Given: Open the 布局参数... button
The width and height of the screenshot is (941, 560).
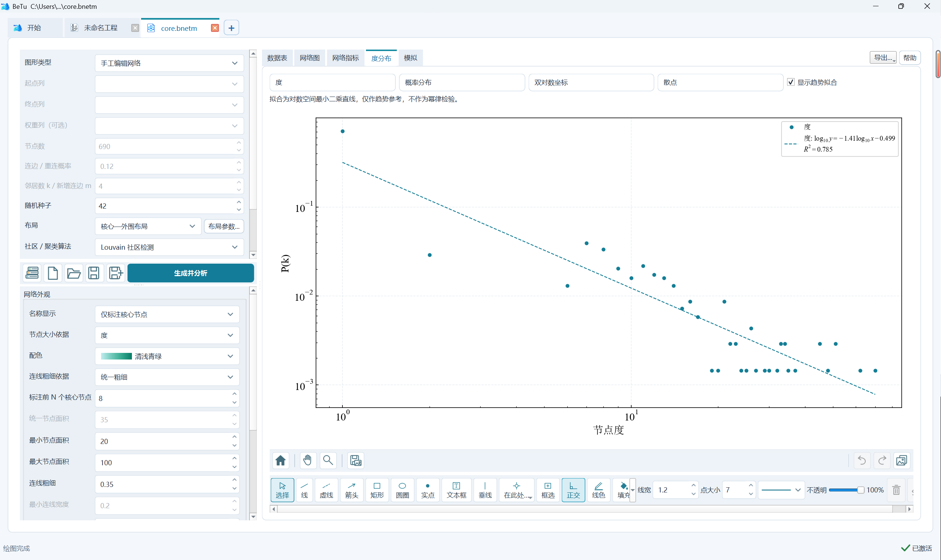Looking at the screenshot, I should (223, 226).
